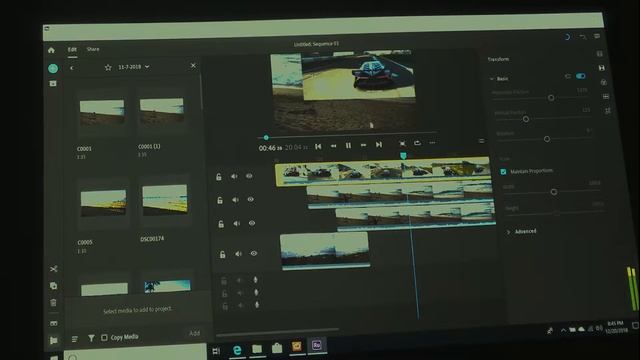Step back one frame
The height and width of the screenshot is (360, 640).
click(x=333, y=146)
